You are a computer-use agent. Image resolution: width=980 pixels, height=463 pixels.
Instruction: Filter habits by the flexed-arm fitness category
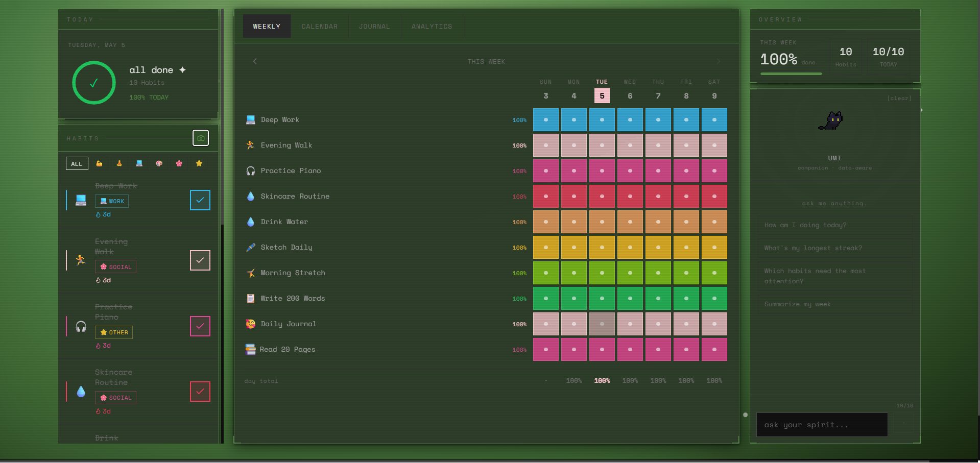99,163
